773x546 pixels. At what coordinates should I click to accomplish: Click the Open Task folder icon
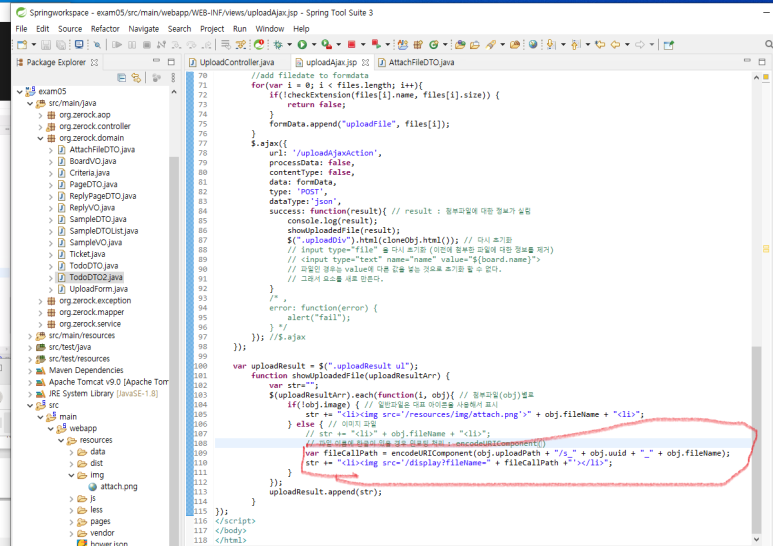pyautogui.click(x=475, y=45)
